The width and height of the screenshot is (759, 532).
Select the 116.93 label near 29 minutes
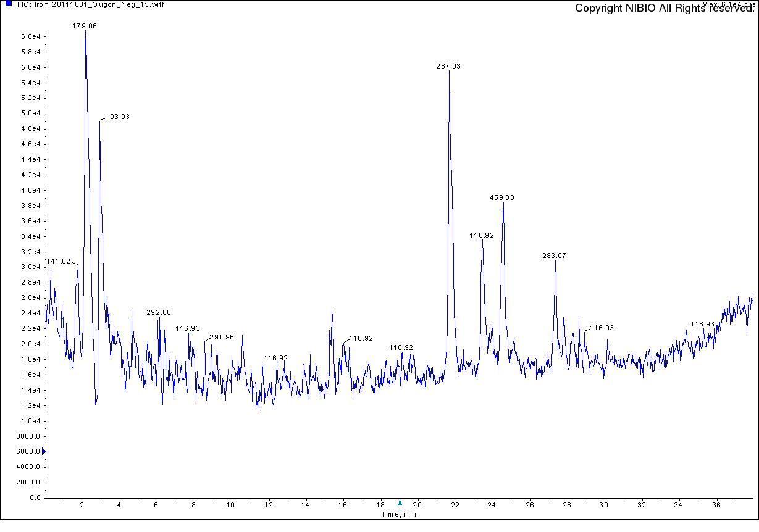tap(602, 328)
